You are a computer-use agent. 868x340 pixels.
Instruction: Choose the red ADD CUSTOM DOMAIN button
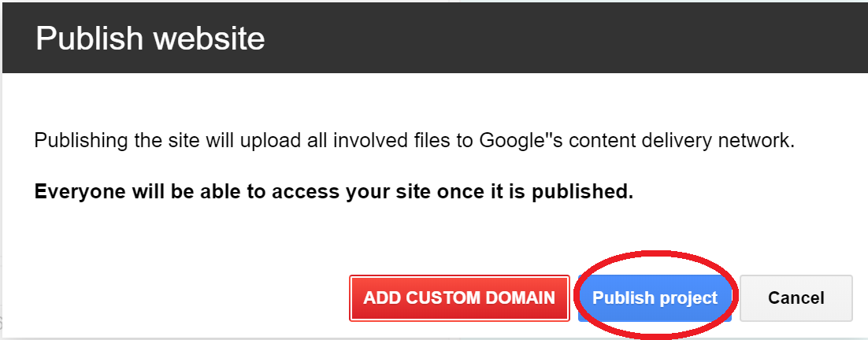point(459,298)
